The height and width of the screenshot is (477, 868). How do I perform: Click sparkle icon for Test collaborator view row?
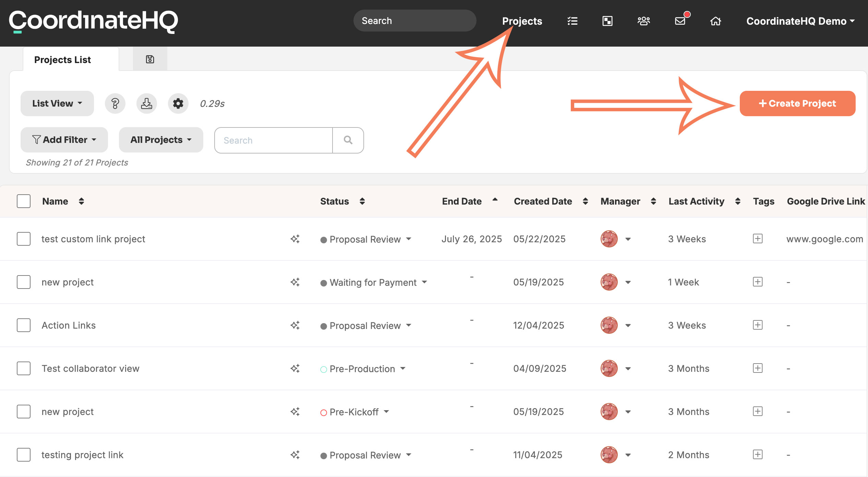click(295, 368)
